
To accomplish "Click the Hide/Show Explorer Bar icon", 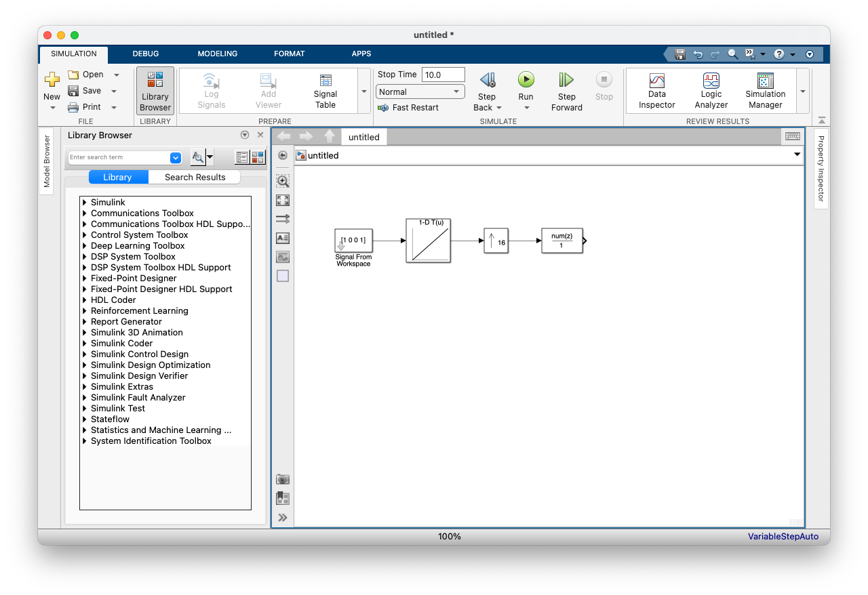I will (283, 155).
